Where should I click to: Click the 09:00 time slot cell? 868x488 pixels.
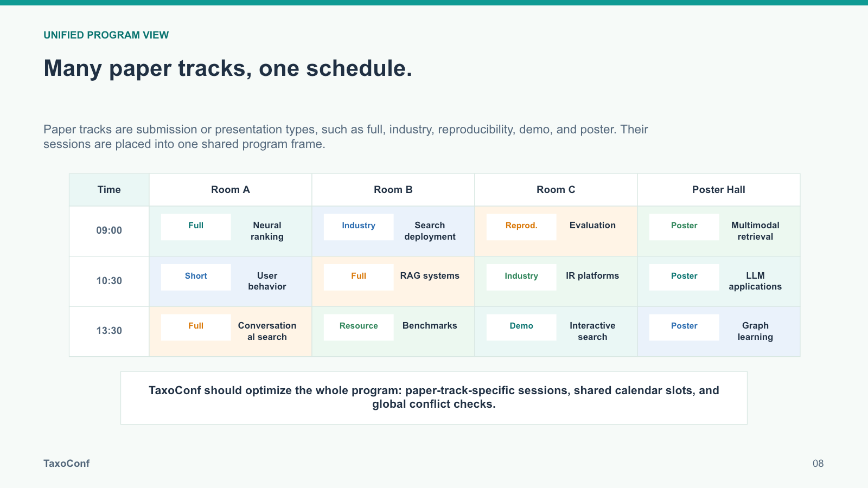tap(109, 231)
